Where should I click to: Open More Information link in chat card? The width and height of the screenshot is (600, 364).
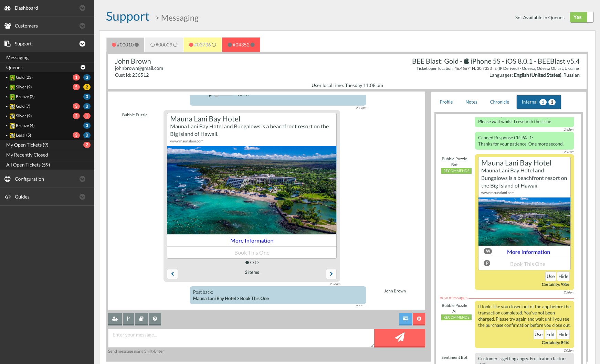pos(252,241)
